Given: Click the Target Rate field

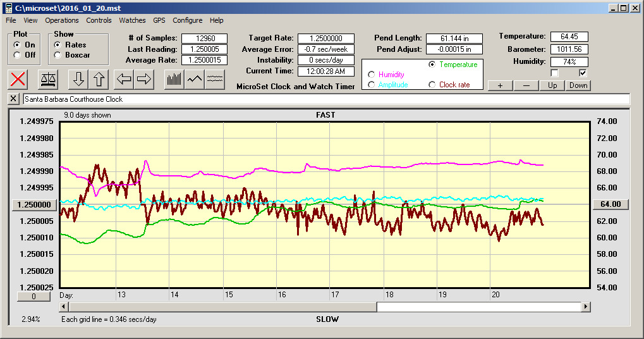Looking at the screenshot, I should [x=326, y=38].
